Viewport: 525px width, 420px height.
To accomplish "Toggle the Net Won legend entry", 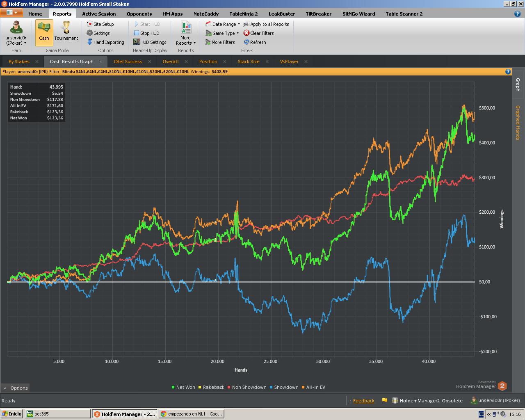I will point(183,387).
